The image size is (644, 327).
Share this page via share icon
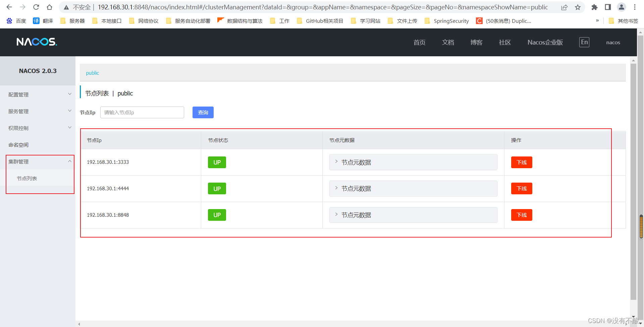[564, 7]
